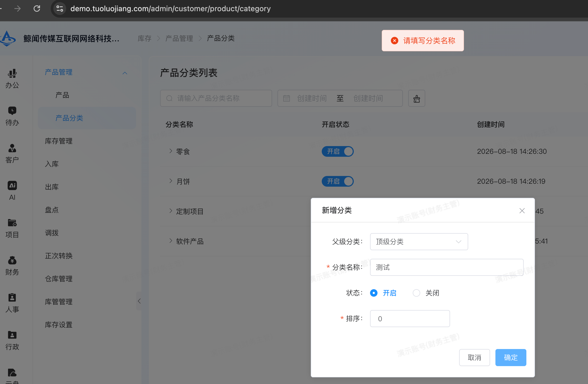
Task: Click the calendar icon in date range
Action: (287, 98)
